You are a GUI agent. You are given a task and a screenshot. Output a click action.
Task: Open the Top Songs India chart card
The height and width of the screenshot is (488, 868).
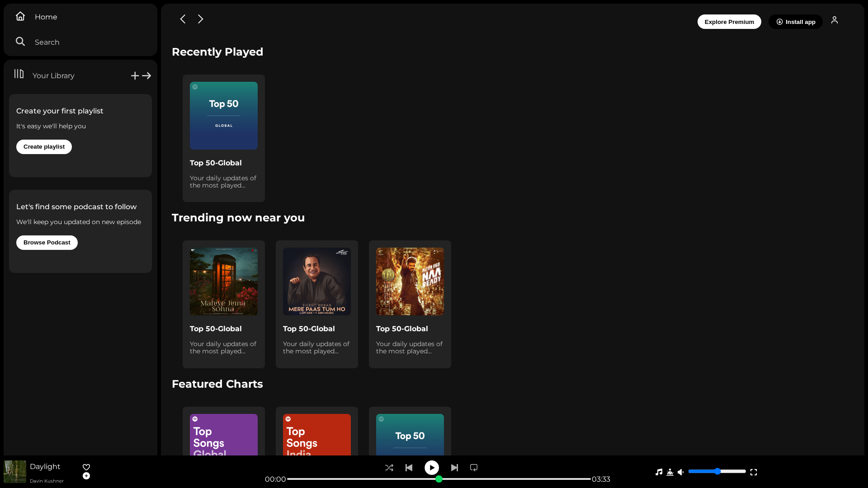coord(317,432)
